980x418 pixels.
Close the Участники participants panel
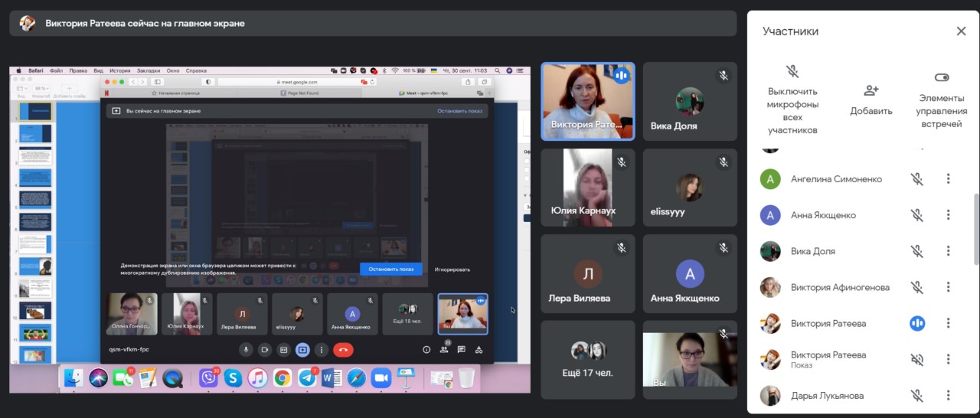pos(961,31)
